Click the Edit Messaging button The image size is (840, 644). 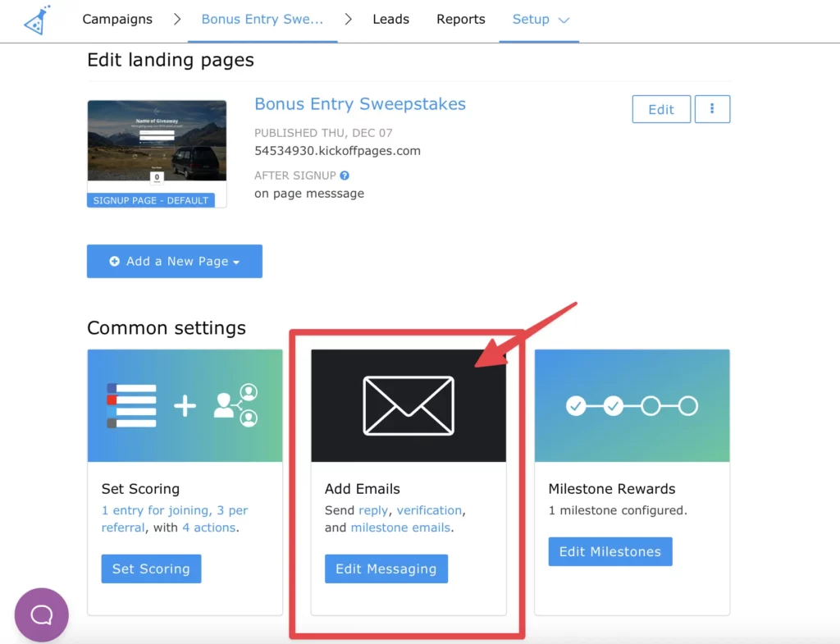[386, 569]
